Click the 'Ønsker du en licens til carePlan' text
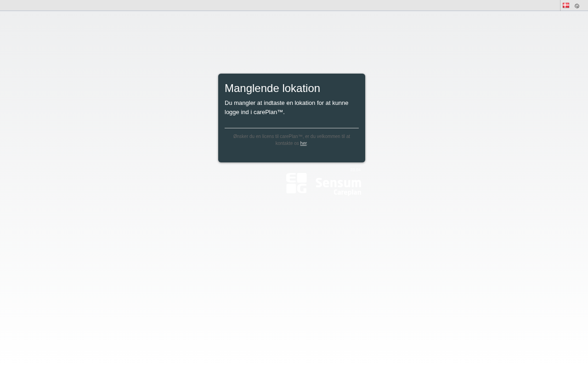This screenshot has height=368, width=588. click(x=292, y=140)
